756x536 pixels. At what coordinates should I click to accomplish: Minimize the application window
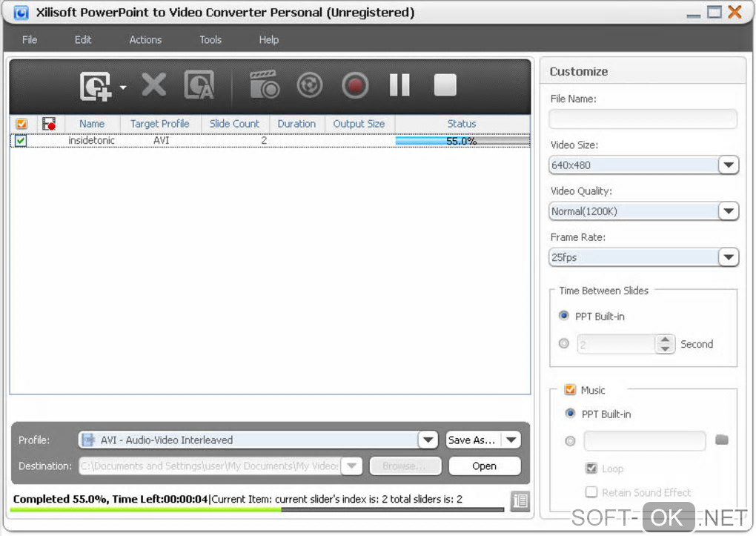click(x=693, y=15)
